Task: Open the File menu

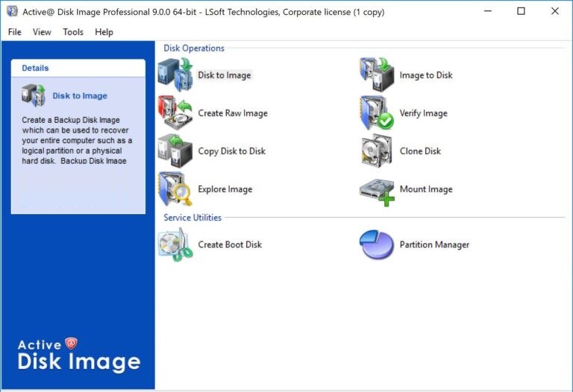Action: click(x=15, y=32)
